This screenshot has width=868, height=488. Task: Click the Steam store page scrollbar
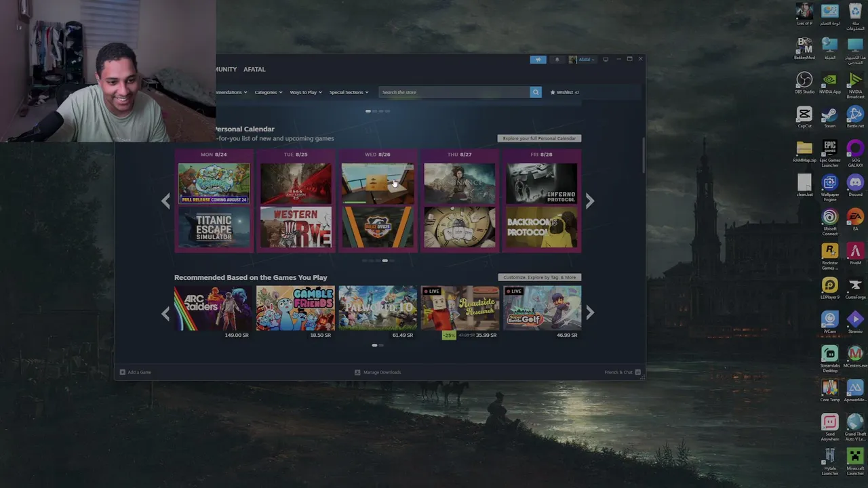pyautogui.click(x=643, y=155)
